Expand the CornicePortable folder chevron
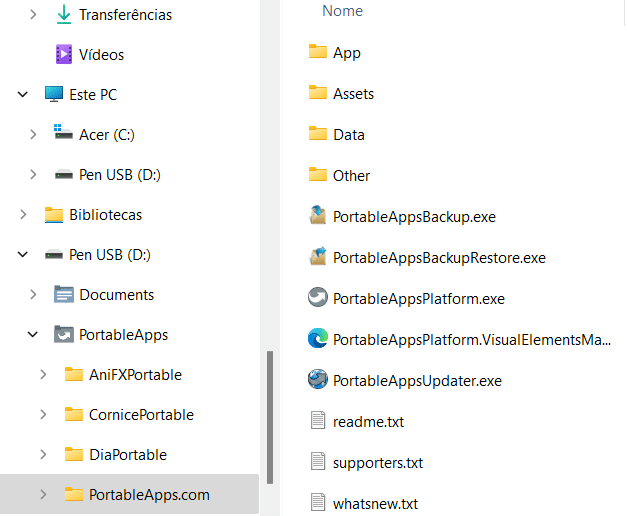The image size is (627, 516). tap(43, 415)
